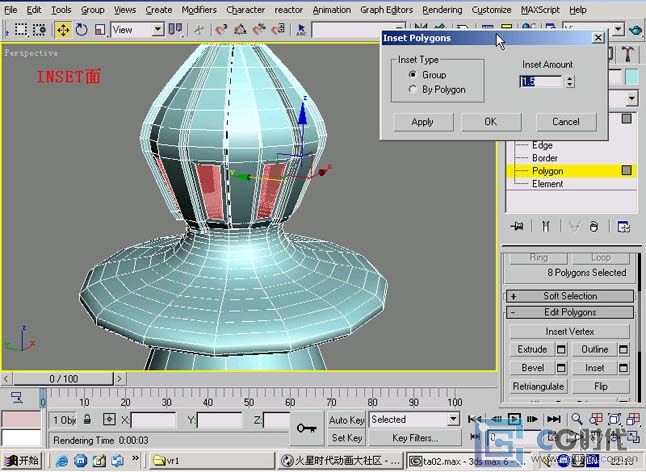Click the object color swatch in command panel
646x472 pixels.
pyautogui.click(x=632, y=77)
